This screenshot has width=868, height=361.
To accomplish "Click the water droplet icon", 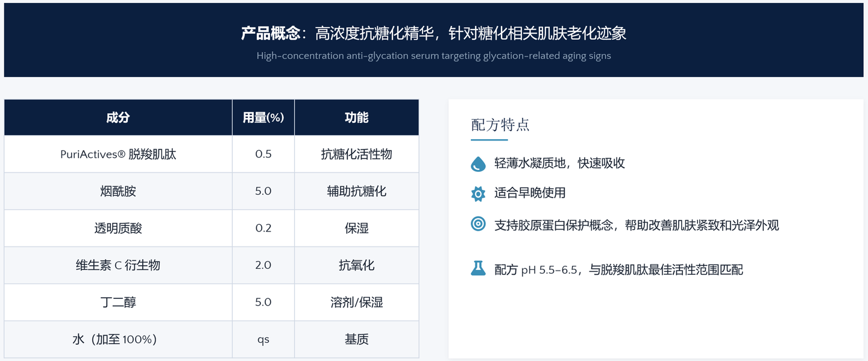I will (x=478, y=163).
